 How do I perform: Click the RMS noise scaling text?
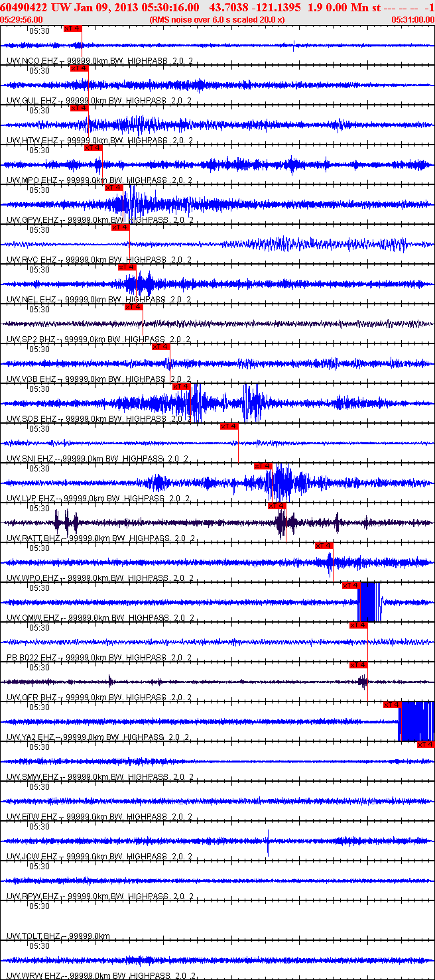pos(217,20)
